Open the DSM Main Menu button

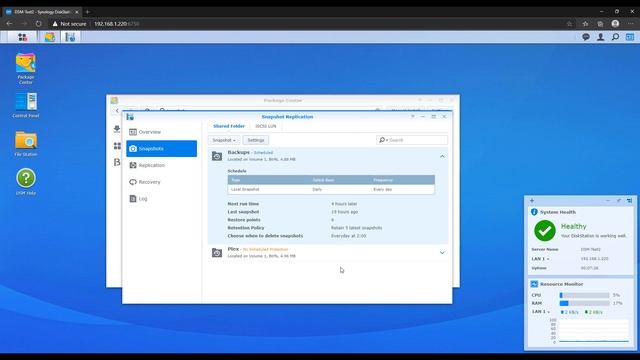coord(22,37)
